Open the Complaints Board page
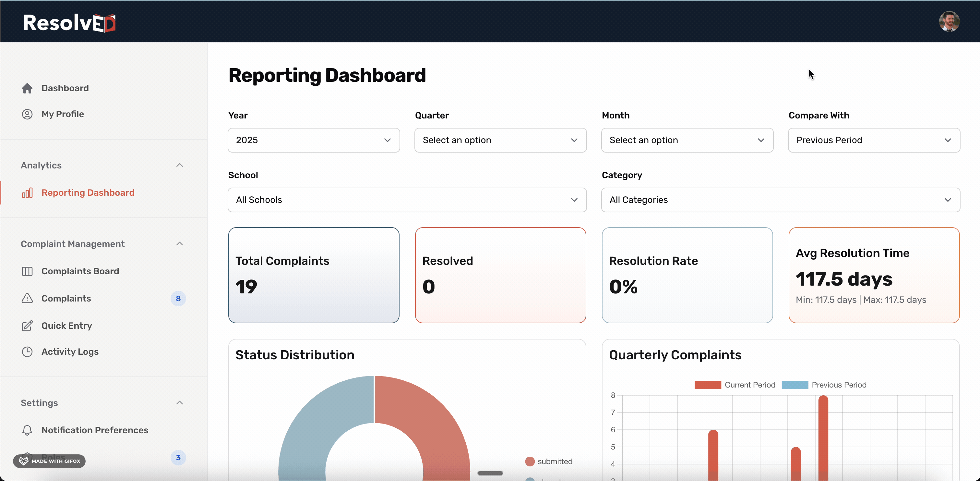This screenshot has width=980, height=481. (80, 271)
